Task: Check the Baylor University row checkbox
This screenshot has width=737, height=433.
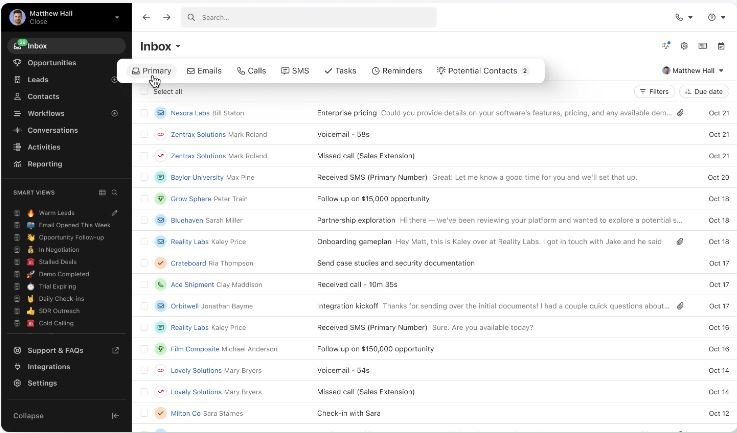Action: click(x=144, y=177)
